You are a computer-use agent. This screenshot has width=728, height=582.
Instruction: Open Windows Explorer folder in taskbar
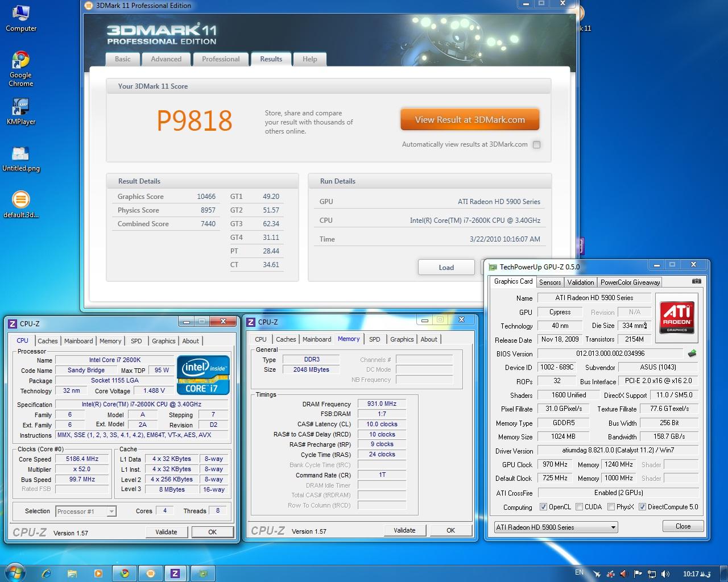(x=72, y=573)
